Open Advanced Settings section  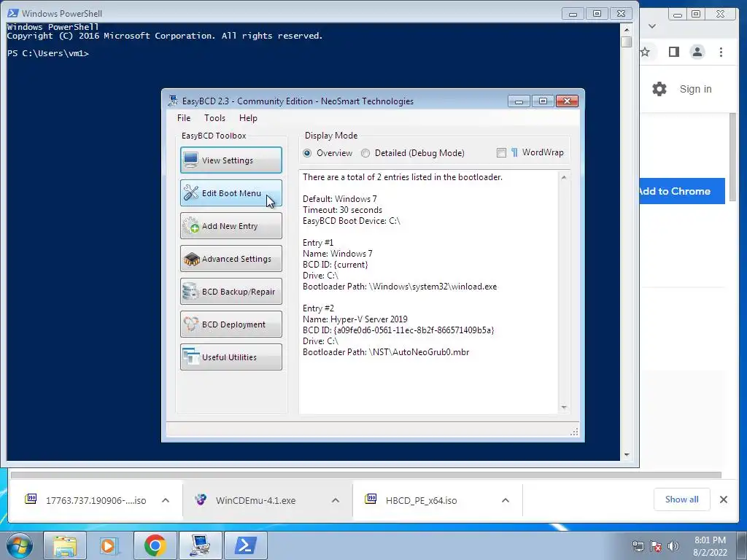click(x=231, y=259)
